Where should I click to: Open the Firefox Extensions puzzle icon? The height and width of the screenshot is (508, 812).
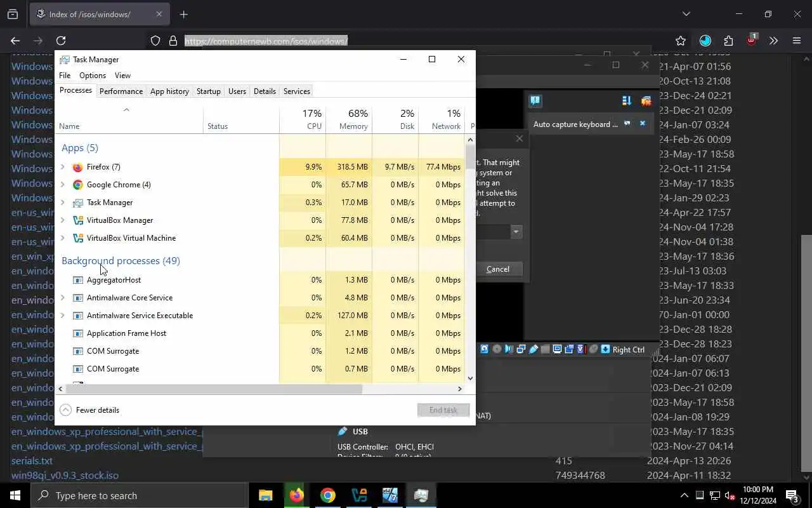(x=728, y=41)
